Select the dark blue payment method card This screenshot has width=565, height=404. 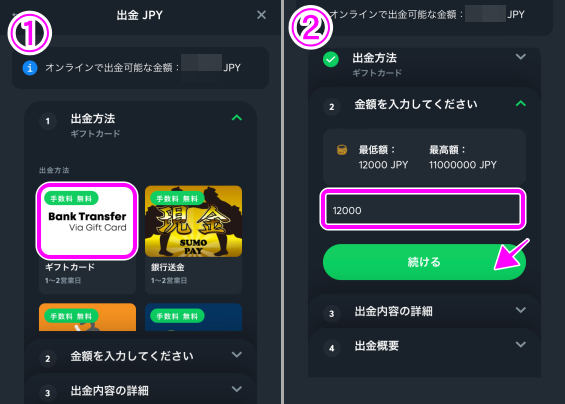(x=193, y=317)
